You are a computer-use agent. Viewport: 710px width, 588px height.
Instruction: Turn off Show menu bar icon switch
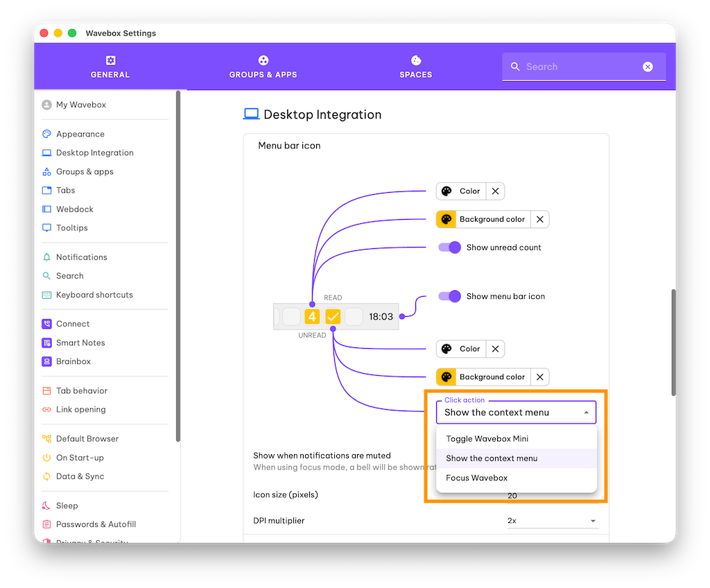450,296
